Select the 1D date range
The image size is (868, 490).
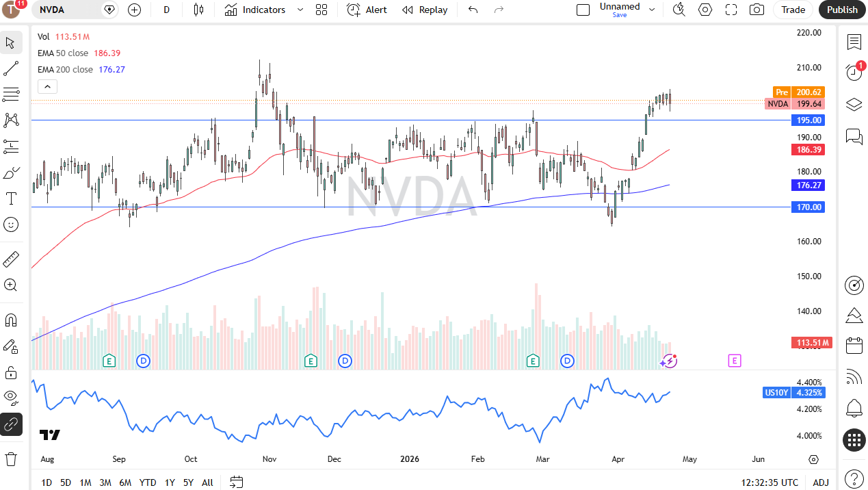[47, 482]
